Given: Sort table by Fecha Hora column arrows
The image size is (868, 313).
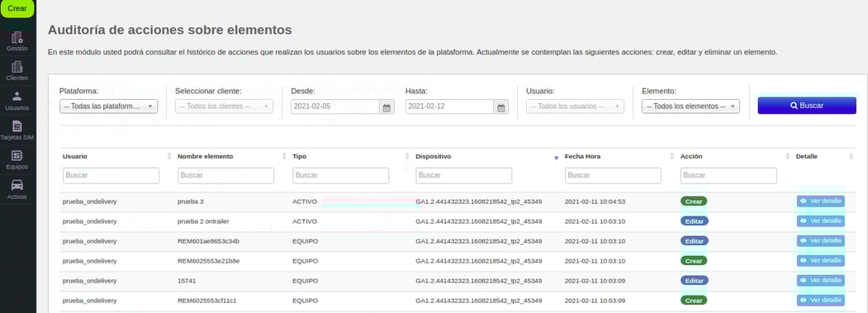Looking at the screenshot, I should coord(672,157).
